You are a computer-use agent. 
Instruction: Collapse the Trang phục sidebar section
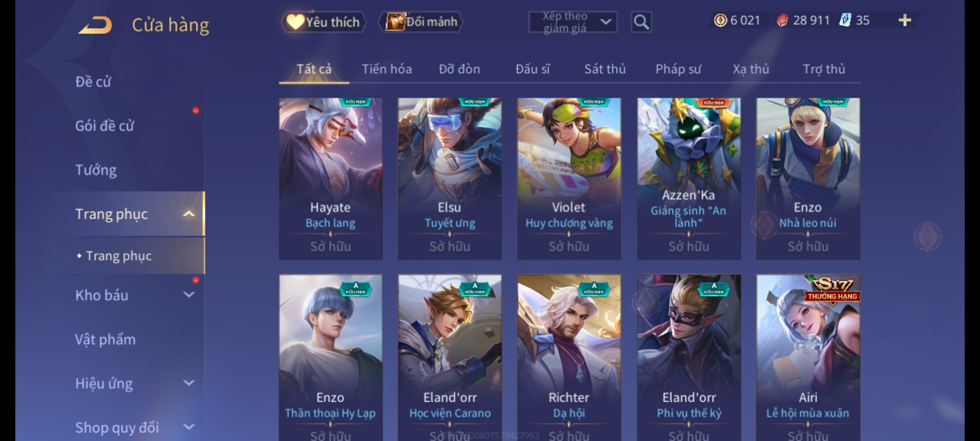point(189,214)
